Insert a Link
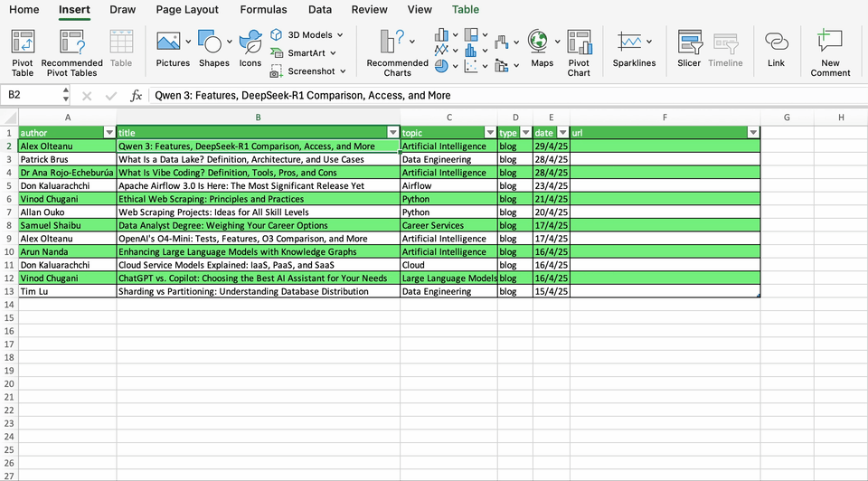868x481 pixels. click(x=776, y=49)
